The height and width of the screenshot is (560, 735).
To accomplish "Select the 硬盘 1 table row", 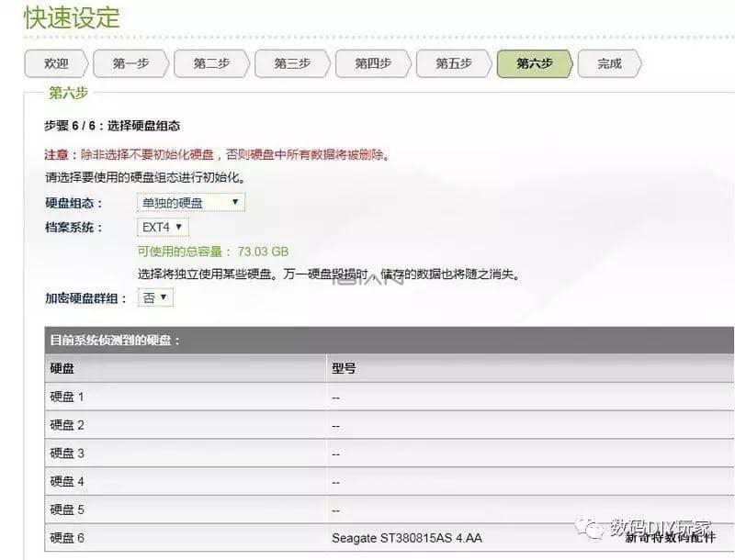I will (x=67, y=397).
